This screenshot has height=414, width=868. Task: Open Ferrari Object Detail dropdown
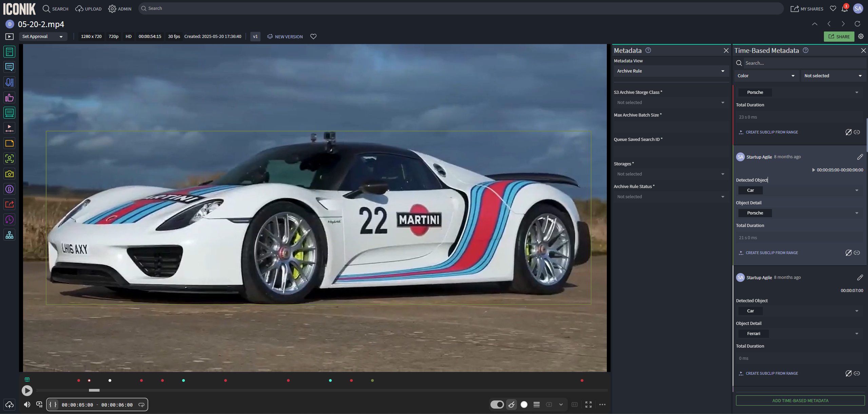point(799,334)
